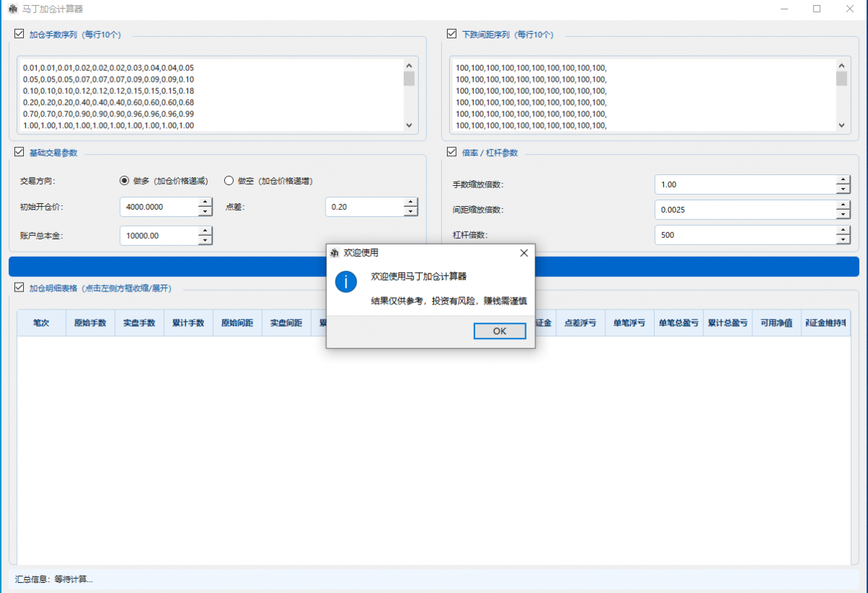Click the 交易方向 label
This screenshot has height=593, width=868.
(38, 181)
